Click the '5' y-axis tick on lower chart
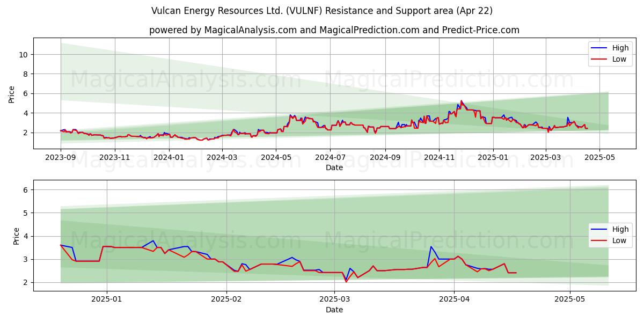Image resolution: width=644 pixels, height=322 pixels. [x=27, y=213]
